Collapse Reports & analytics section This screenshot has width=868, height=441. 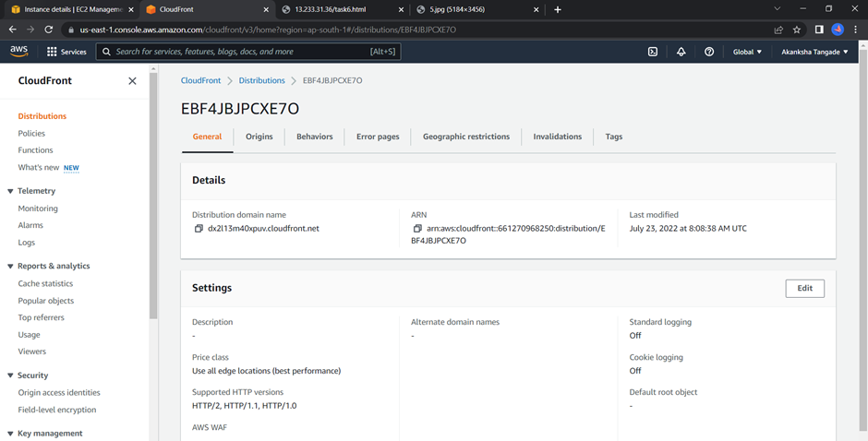[x=10, y=266]
